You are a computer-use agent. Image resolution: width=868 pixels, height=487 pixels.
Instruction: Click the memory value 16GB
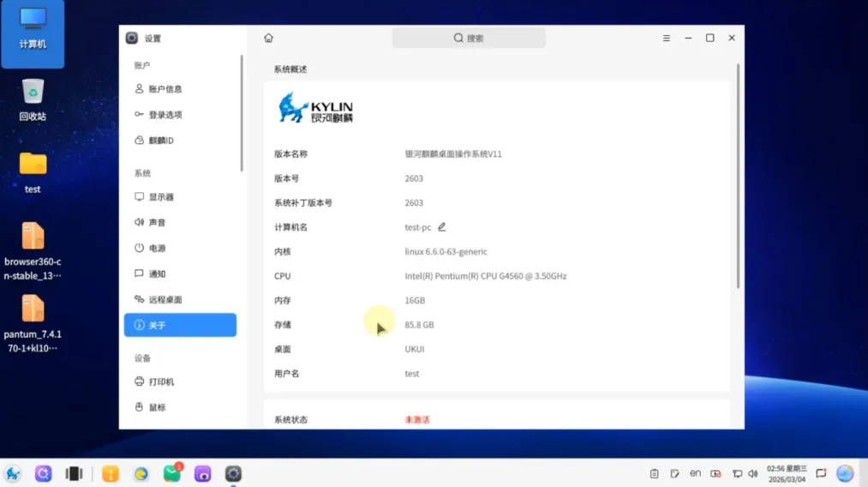tap(415, 300)
